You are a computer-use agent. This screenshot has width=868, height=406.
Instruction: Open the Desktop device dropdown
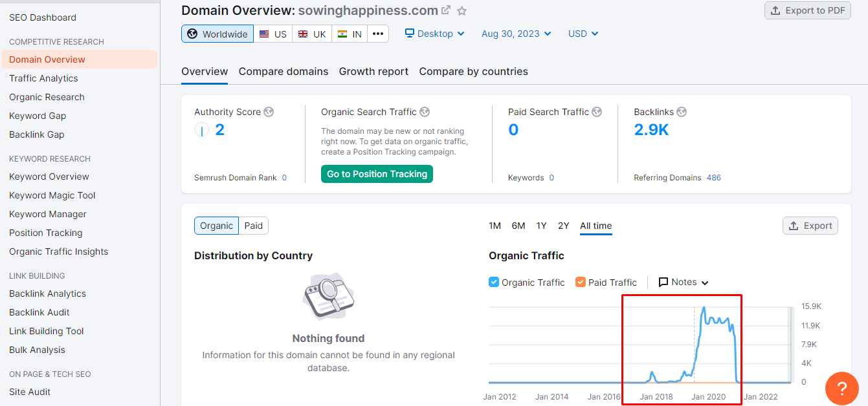pyautogui.click(x=435, y=34)
